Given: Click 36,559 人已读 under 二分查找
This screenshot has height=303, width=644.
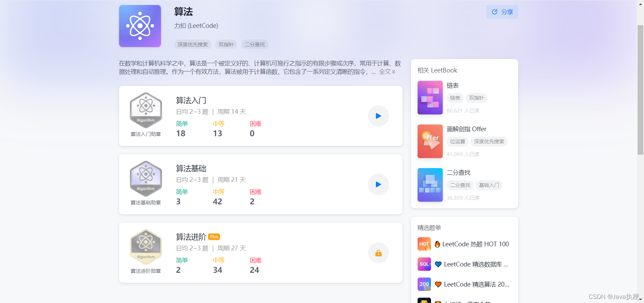Looking at the screenshot, I should (463, 198).
